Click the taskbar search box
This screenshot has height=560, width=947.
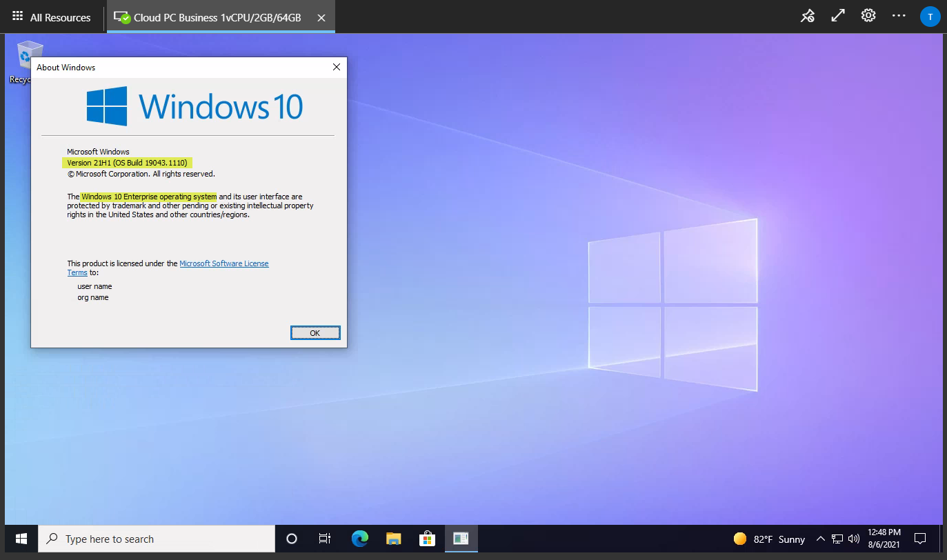tap(156, 539)
